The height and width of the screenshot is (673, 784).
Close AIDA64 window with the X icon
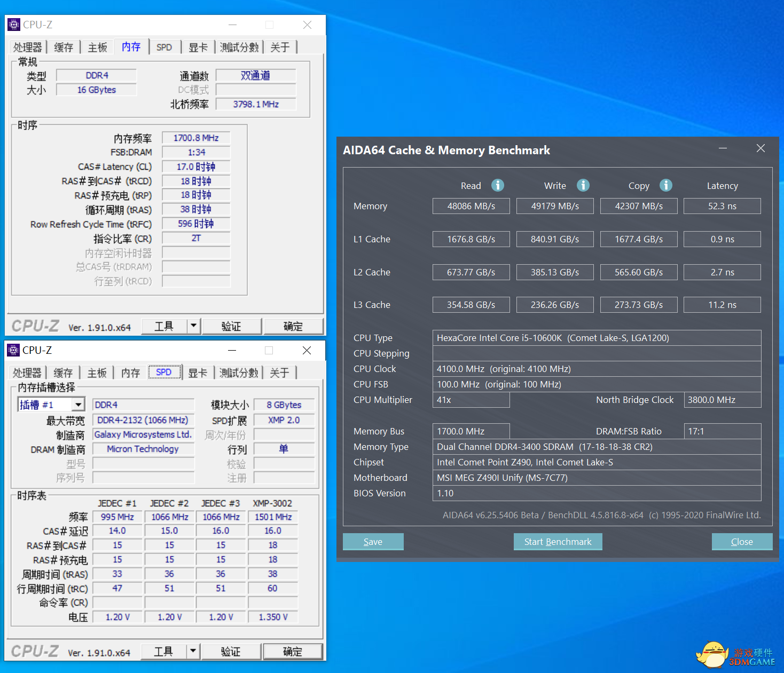tap(761, 148)
